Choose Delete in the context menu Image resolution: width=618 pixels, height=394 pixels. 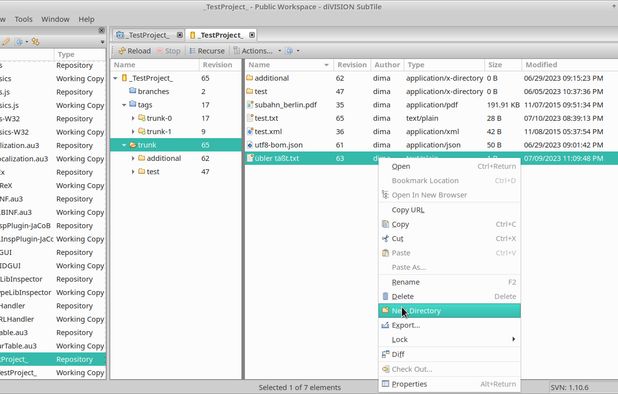(x=449, y=296)
